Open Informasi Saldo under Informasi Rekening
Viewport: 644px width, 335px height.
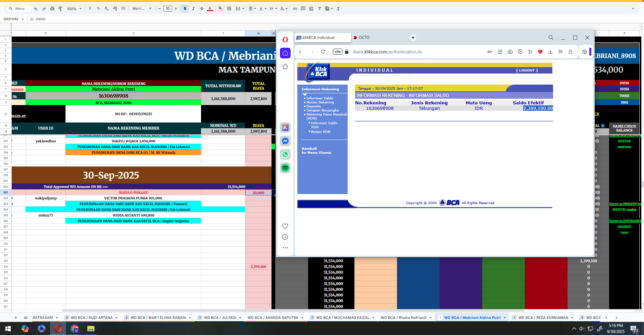pos(319,98)
